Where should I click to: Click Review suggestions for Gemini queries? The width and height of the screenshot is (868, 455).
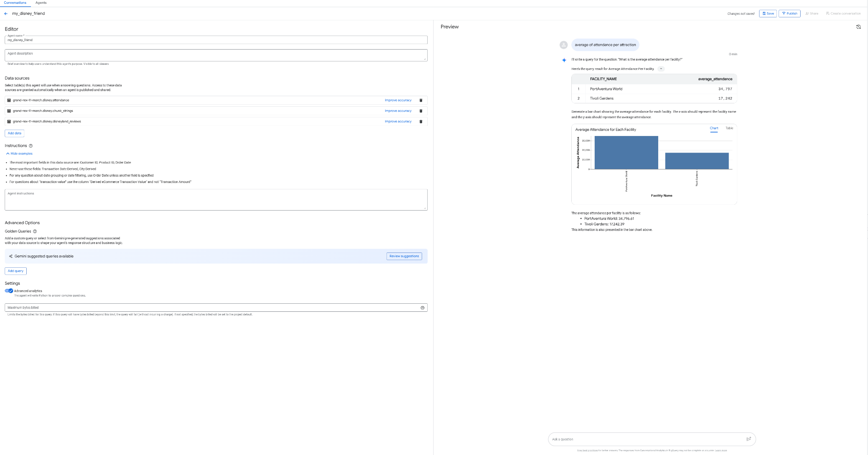tap(404, 256)
